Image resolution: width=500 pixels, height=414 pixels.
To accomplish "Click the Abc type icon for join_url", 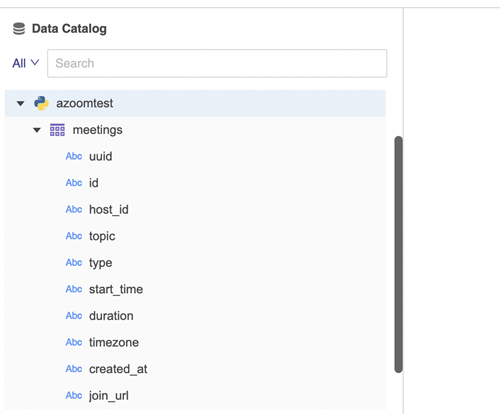I will [74, 396].
